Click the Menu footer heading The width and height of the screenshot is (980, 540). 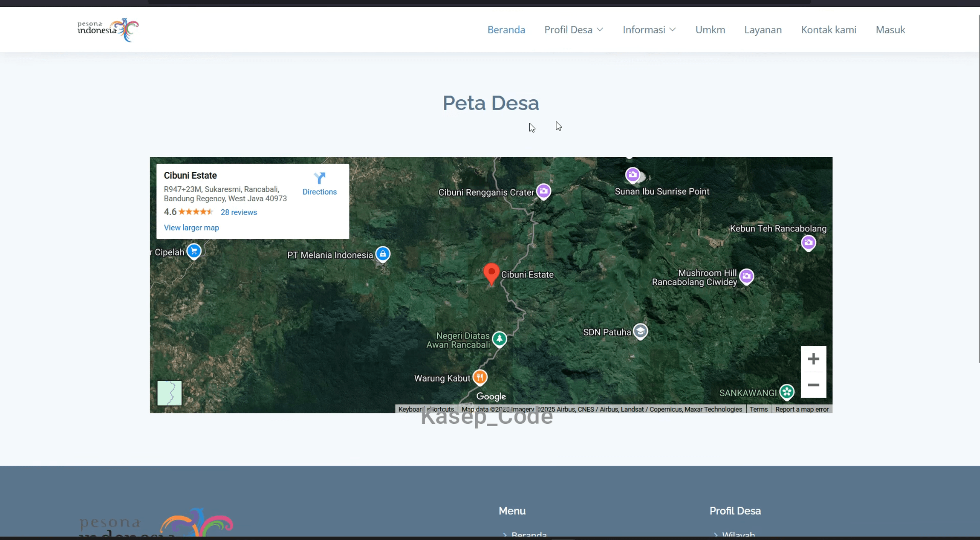pos(512,511)
